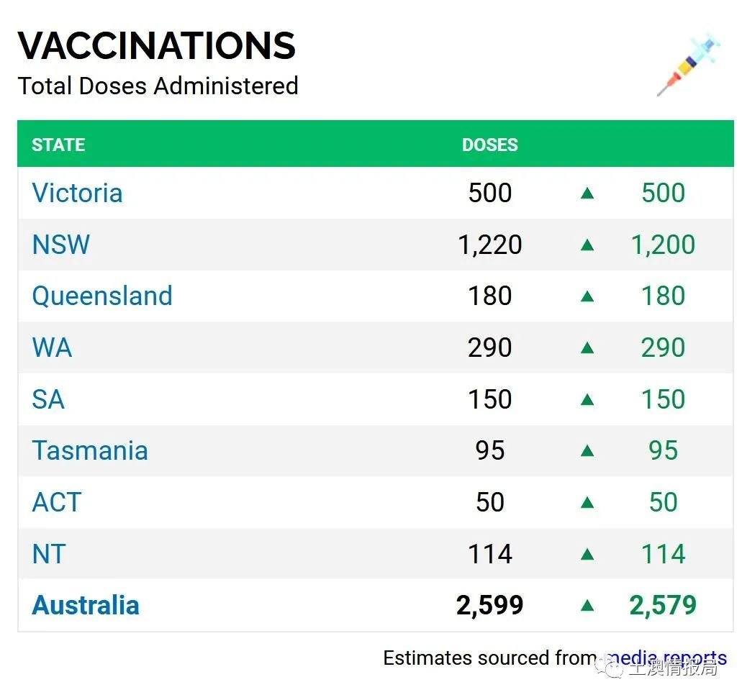Click the Tasmania green triangle indicator
This screenshot has height=700, width=742.
point(587,451)
